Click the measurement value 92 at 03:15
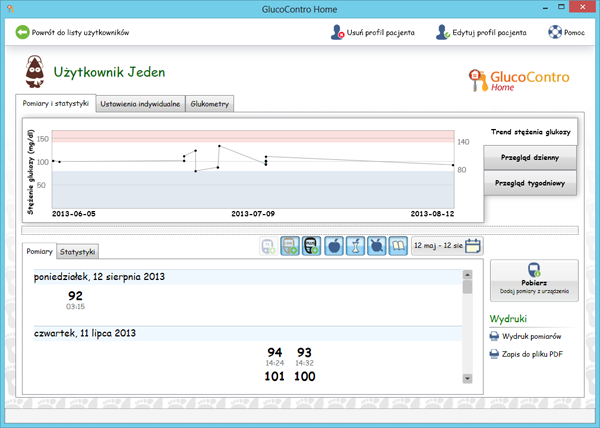This screenshot has width=600, height=428. (75, 296)
